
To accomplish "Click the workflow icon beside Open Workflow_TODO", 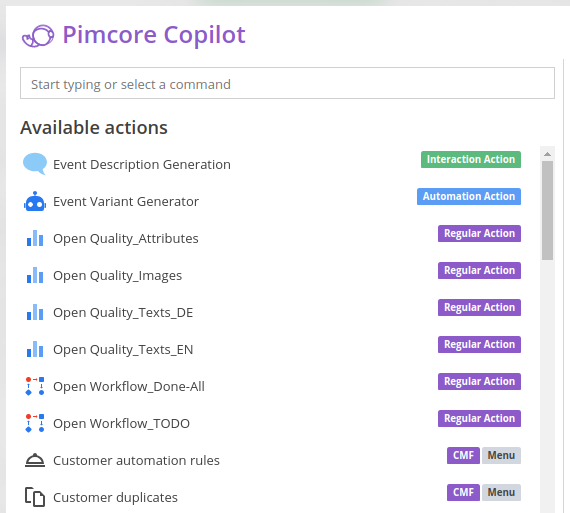I will click(35, 423).
